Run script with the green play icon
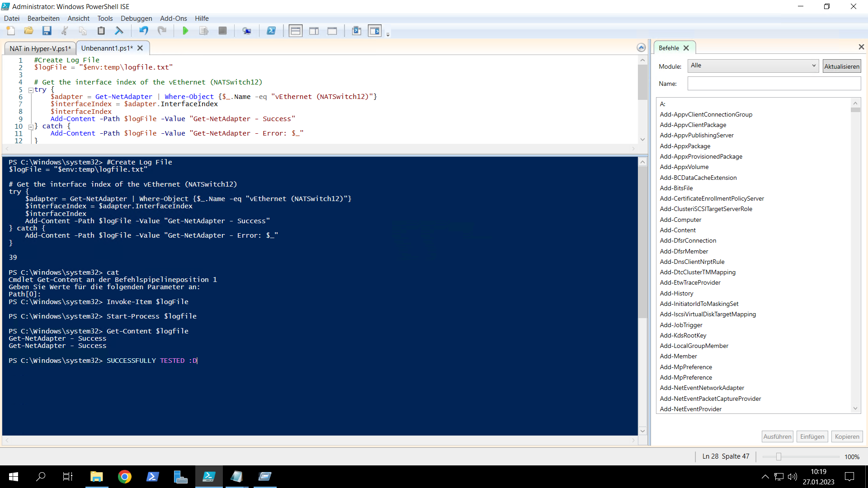Screen dimensions: 868x488 click(185, 31)
